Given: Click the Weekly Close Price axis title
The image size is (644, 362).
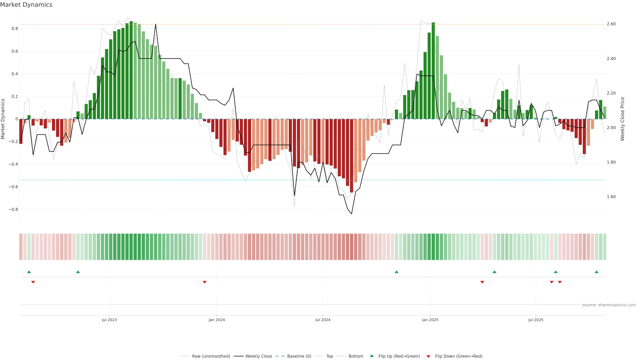Looking at the screenshot, I should pyautogui.click(x=622, y=119).
